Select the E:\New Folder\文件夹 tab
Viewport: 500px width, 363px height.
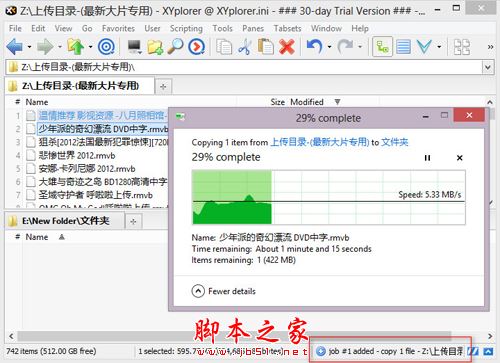click(64, 221)
